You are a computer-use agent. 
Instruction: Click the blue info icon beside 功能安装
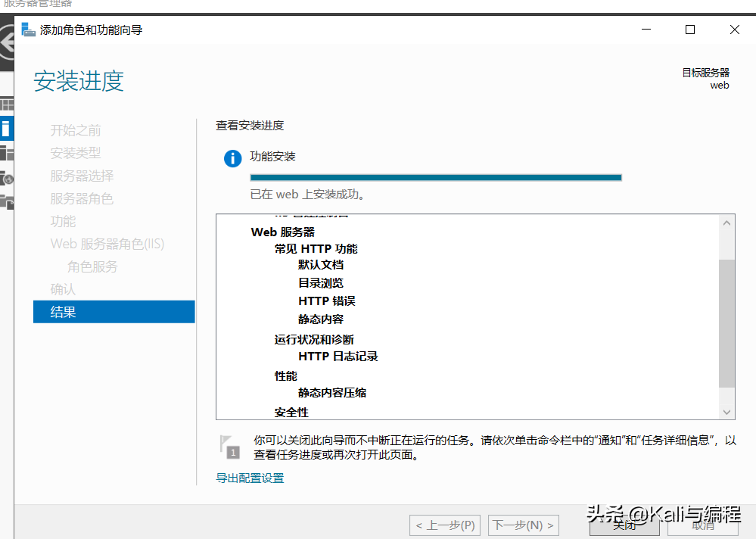232,158
